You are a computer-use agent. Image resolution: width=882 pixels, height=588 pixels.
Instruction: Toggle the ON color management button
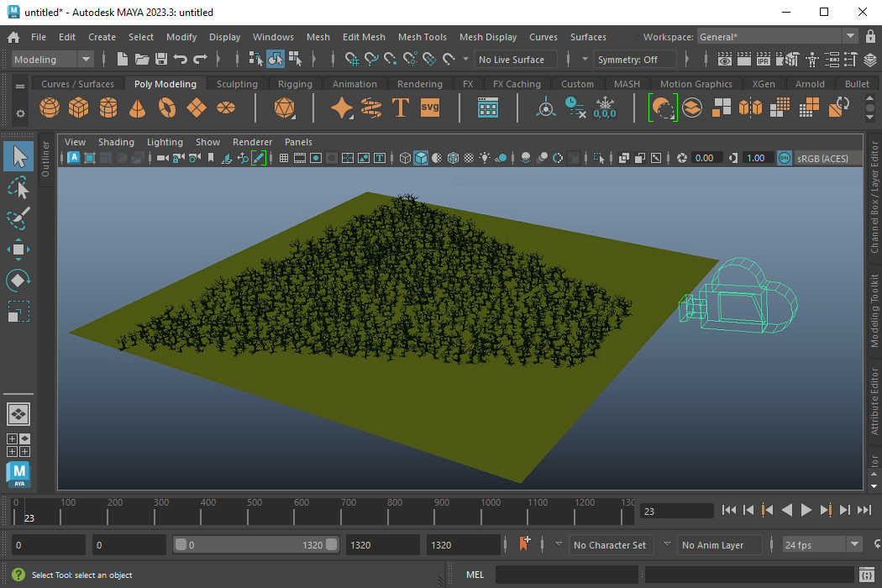tap(784, 158)
